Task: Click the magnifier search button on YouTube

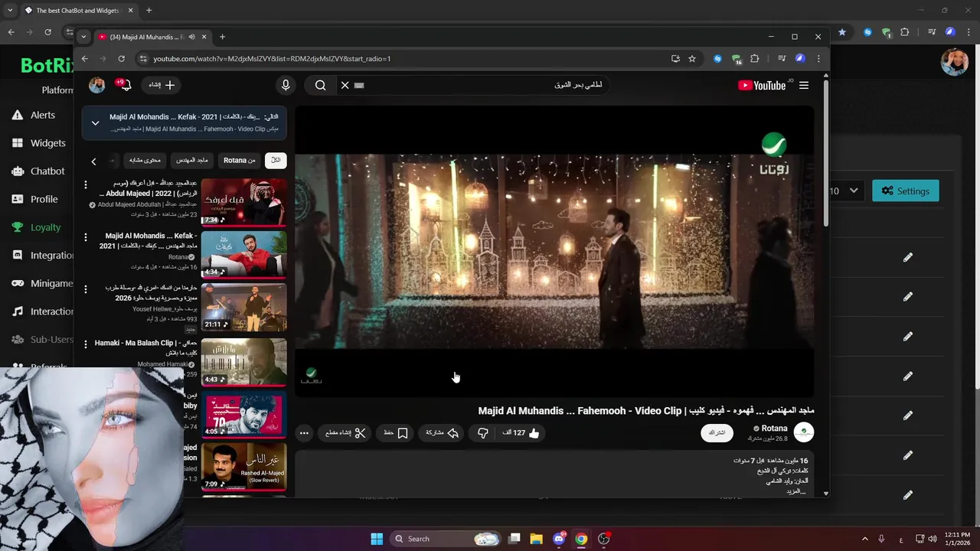Action: tap(320, 85)
